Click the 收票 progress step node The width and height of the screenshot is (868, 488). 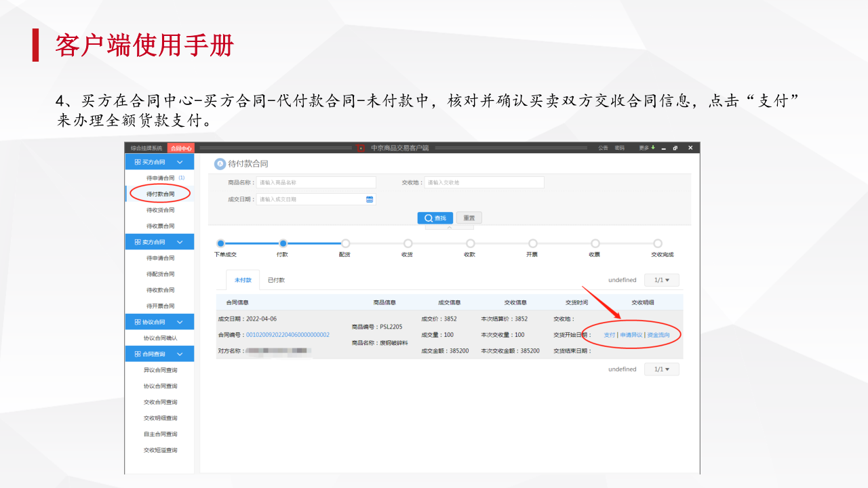click(595, 243)
